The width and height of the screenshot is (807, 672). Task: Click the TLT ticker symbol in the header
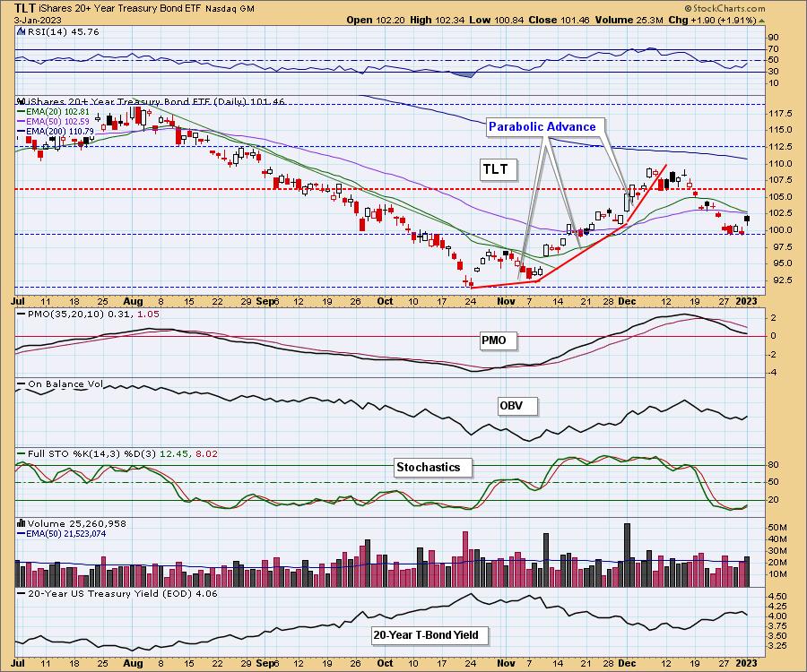[25, 8]
